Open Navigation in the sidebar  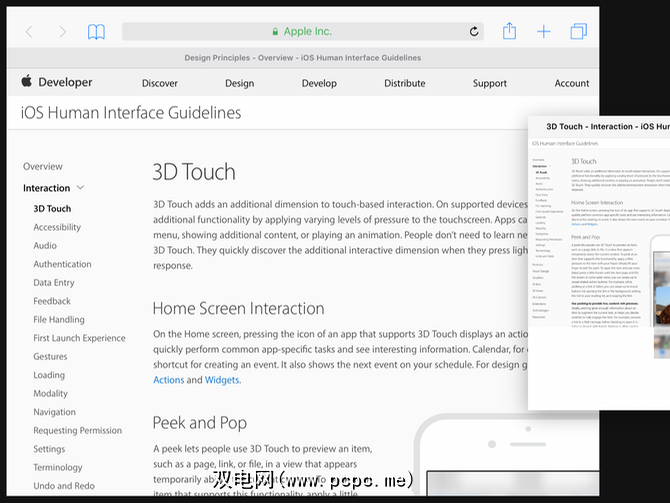(54, 412)
